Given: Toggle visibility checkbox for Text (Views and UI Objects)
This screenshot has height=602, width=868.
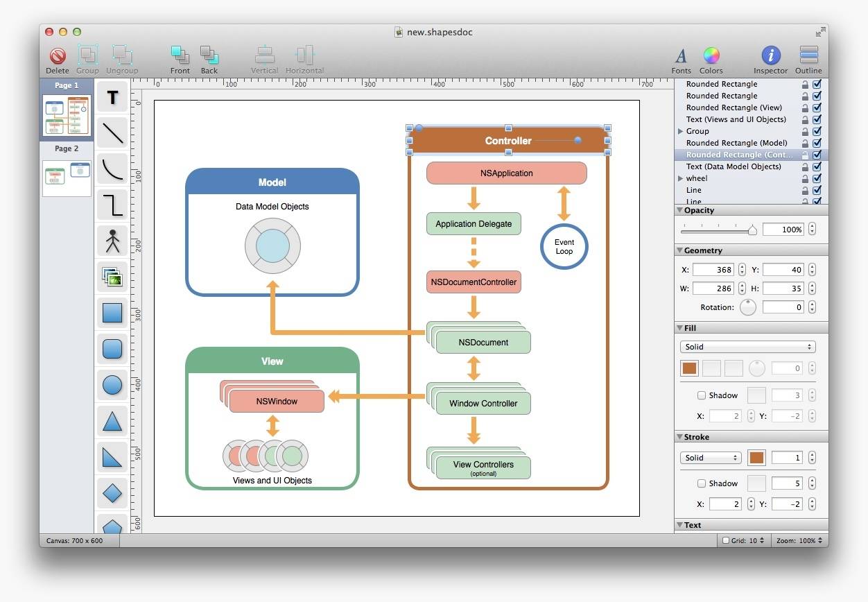Looking at the screenshot, I should [817, 119].
